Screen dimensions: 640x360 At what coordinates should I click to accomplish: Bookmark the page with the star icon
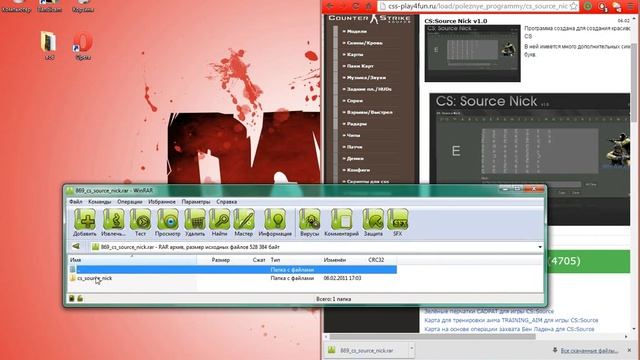coord(573,6)
